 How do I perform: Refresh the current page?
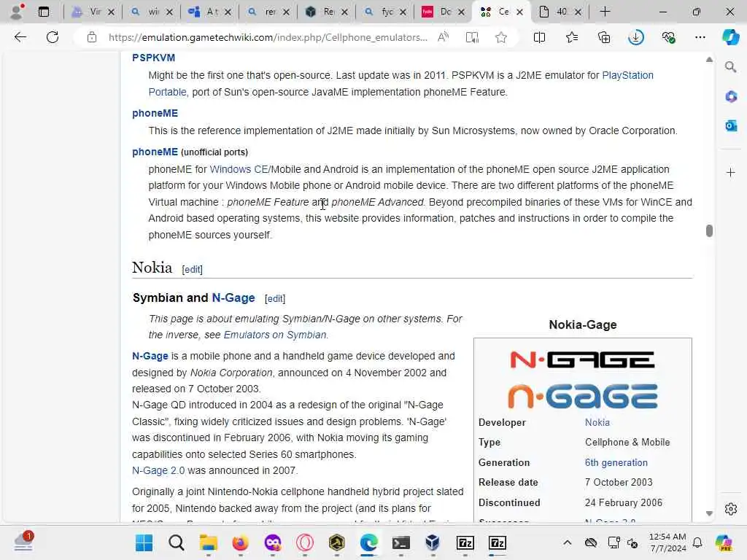tap(53, 37)
